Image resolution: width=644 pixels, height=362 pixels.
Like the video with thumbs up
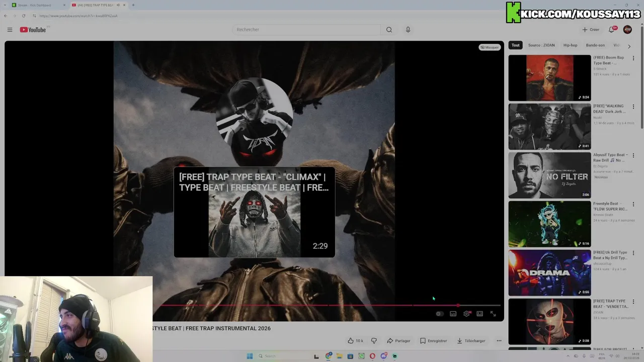355,341
